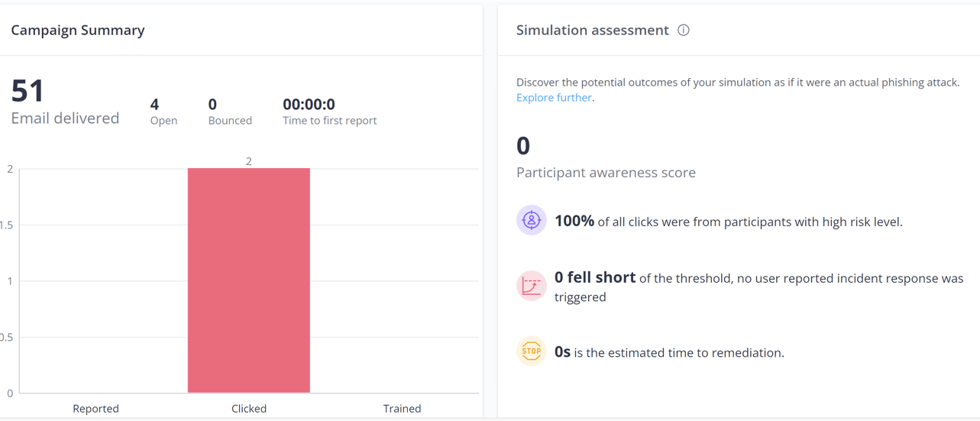Viewport: 980px width, 421px height.
Task: Select the Clicked axis label
Action: pyautogui.click(x=249, y=409)
